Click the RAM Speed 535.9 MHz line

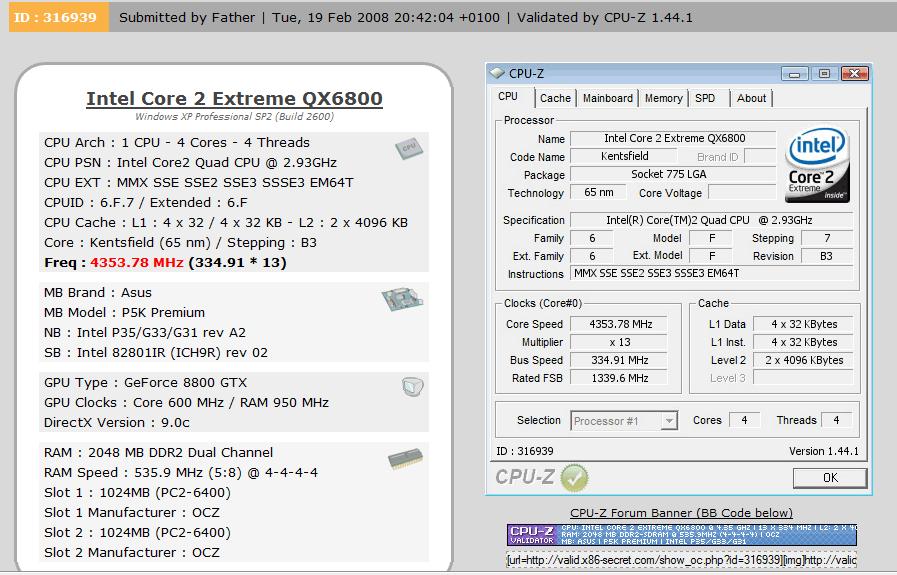(x=181, y=473)
